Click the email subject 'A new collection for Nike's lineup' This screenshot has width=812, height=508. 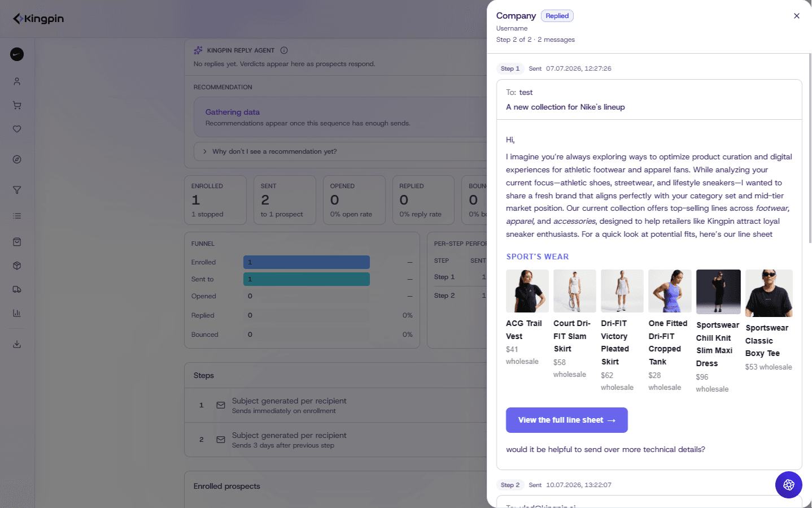click(x=565, y=107)
